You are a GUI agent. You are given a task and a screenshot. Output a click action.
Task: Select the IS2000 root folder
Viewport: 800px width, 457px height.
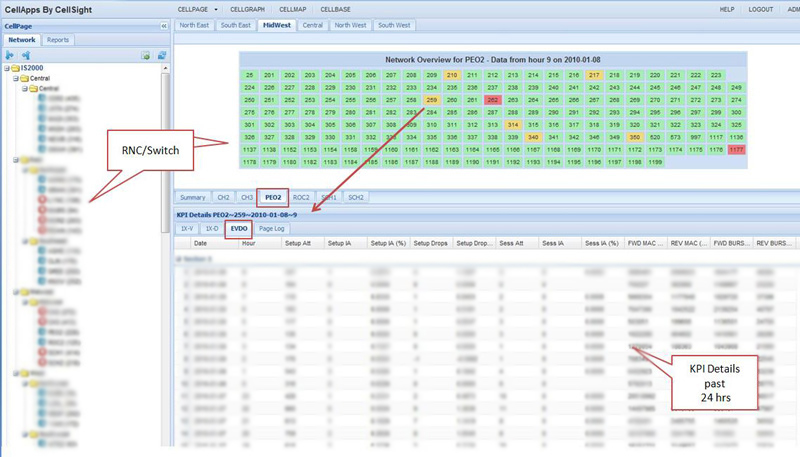[x=32, y=68]
